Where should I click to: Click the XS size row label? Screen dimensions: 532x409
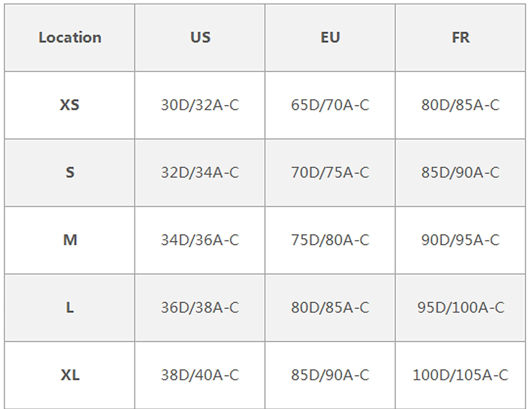(x=70, y=105)
